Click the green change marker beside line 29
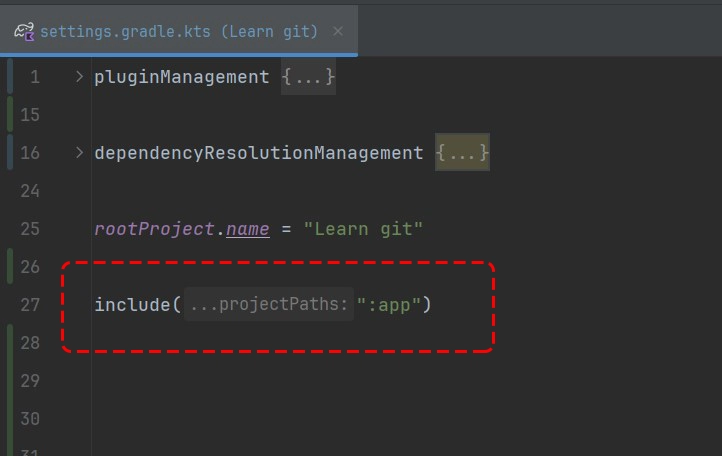 (9, 380)
